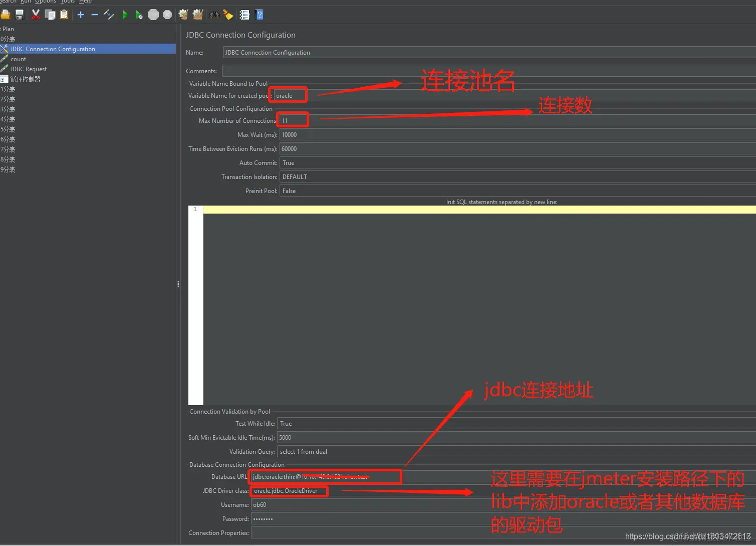Open JDBC Driver class combo box

coord(503,491)
